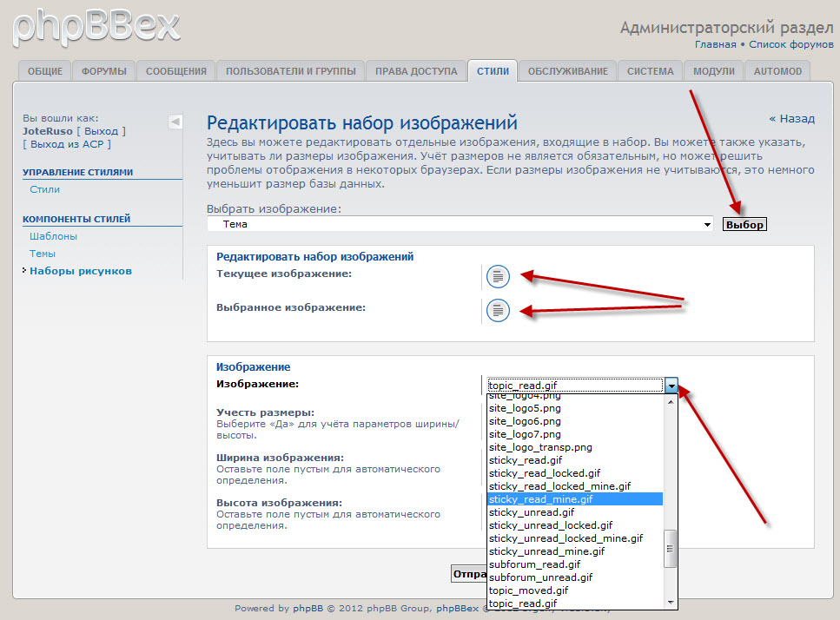Click the phpBBex logo
The height and width of the screenshot is (620, 840).
[96, 27]
